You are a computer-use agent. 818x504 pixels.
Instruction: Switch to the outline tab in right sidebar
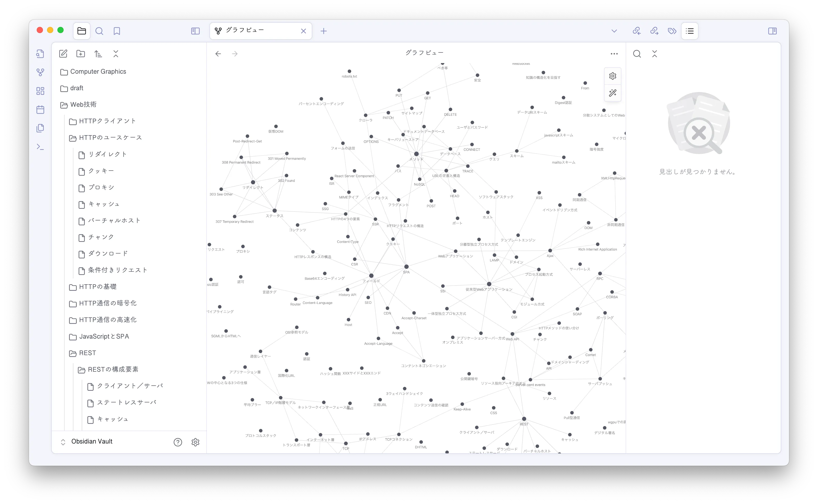[690, 31]
